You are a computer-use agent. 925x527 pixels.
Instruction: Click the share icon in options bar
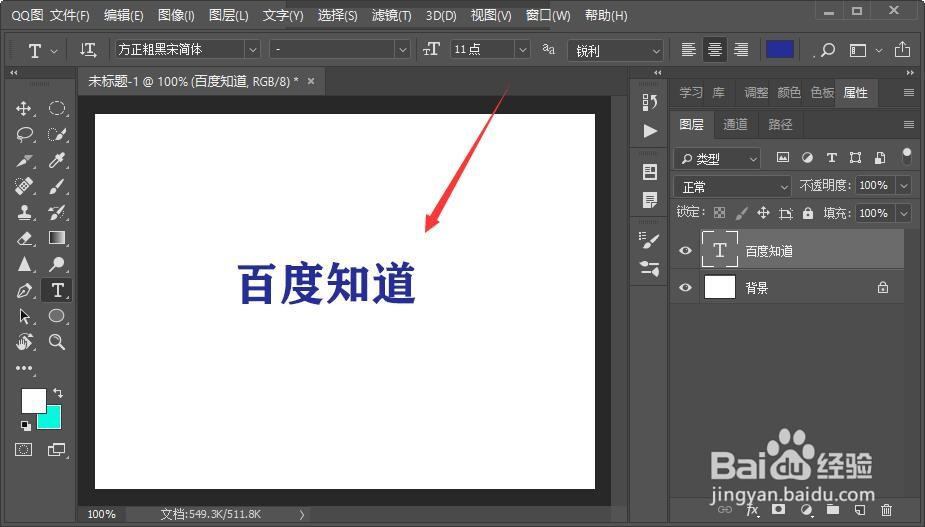pos(902,50)
